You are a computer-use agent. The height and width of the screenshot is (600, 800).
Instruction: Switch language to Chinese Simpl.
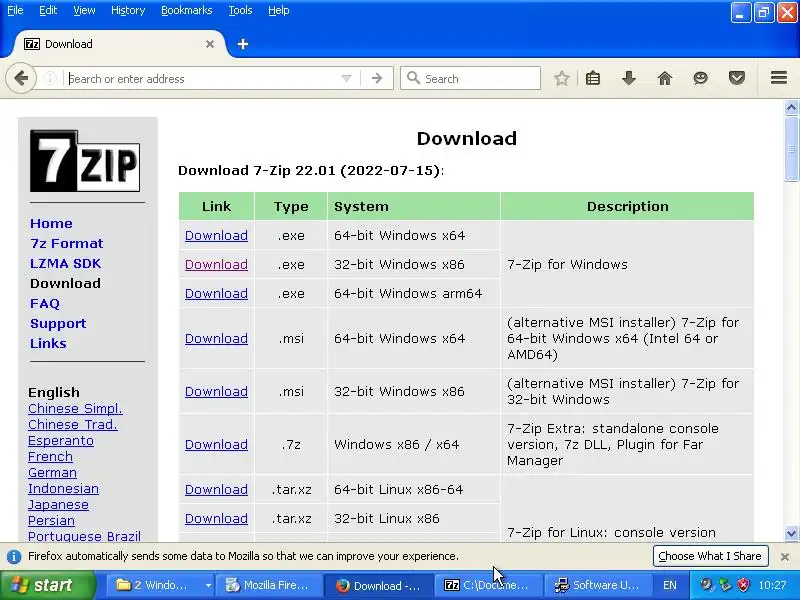[x=75, y=409]
